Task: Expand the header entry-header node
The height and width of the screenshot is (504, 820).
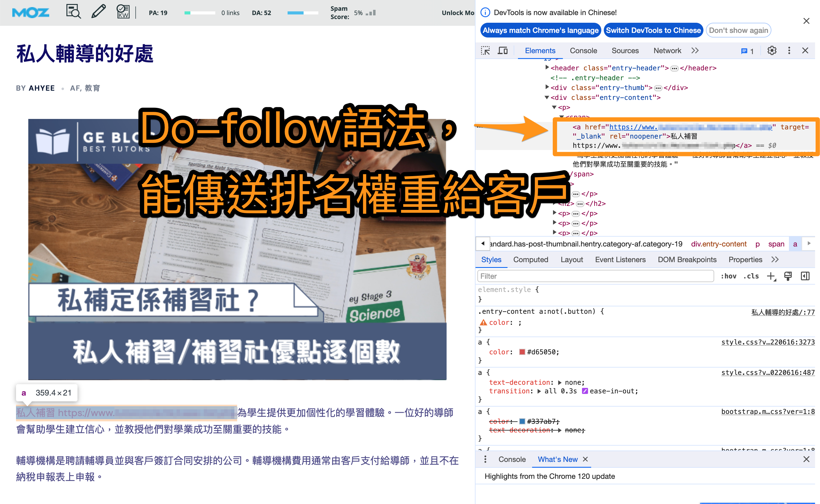Action: [547, 68]
